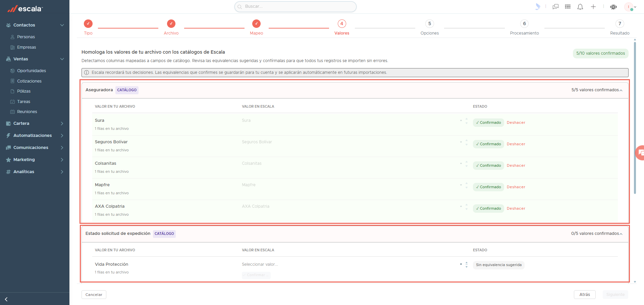
Task: Click the Siguiente button
Action: (615, 295)
